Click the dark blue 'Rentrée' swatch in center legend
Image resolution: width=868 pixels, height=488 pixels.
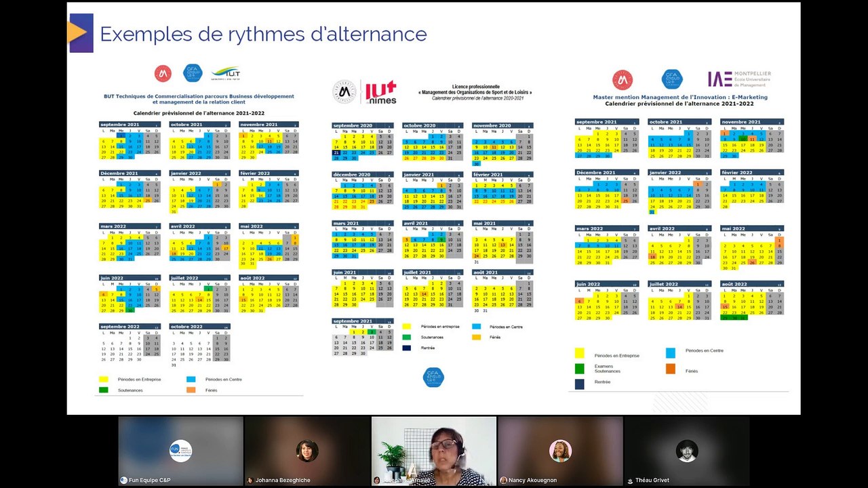[x=406, y=348]
